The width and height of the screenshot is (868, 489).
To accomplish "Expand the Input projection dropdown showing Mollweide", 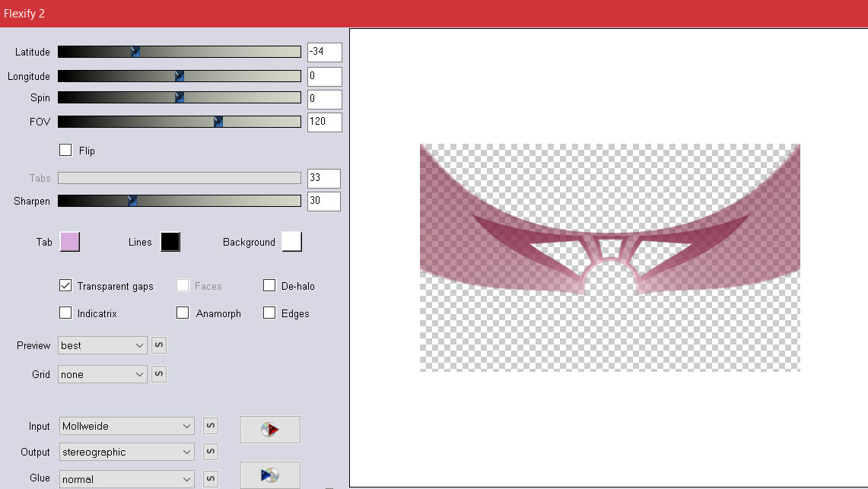I will click(x=126, y=426).
